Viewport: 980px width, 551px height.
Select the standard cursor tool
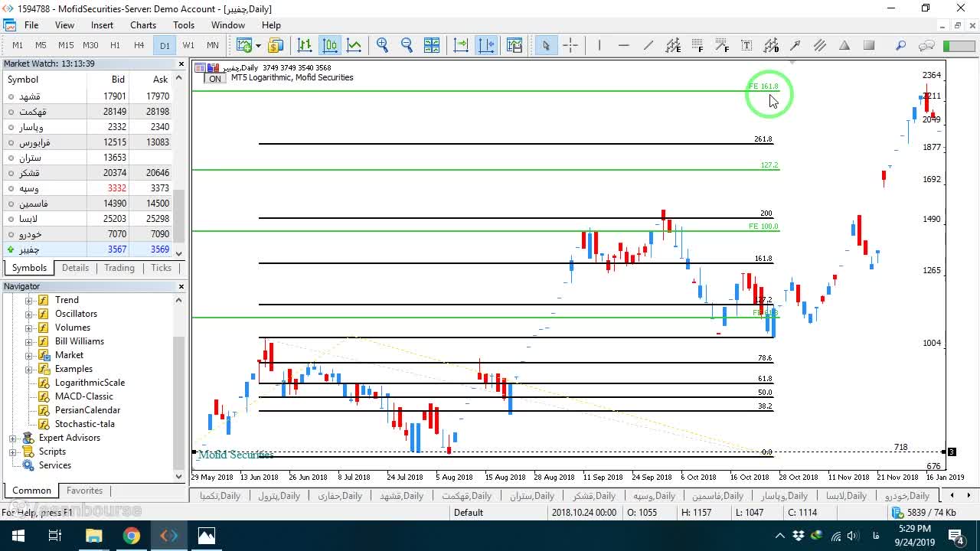(x=546, y=45)
